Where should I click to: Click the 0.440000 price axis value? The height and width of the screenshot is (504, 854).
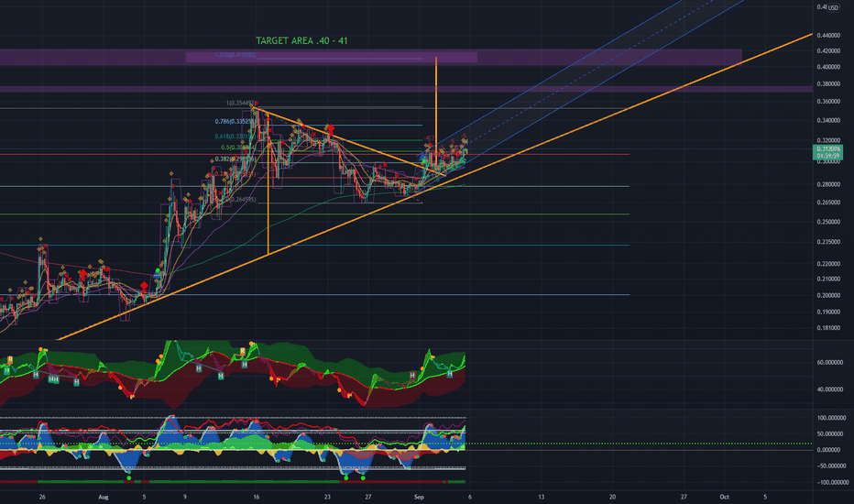(x=828, y=36)
